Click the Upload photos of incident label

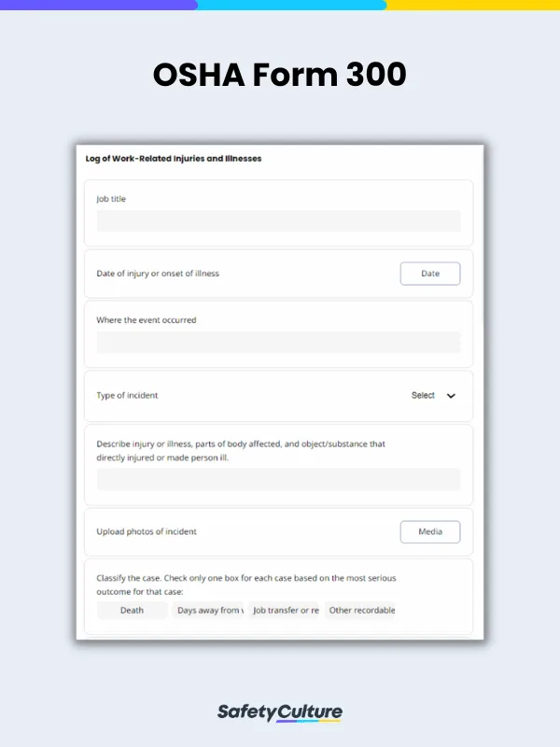click(x=149, y=531)
